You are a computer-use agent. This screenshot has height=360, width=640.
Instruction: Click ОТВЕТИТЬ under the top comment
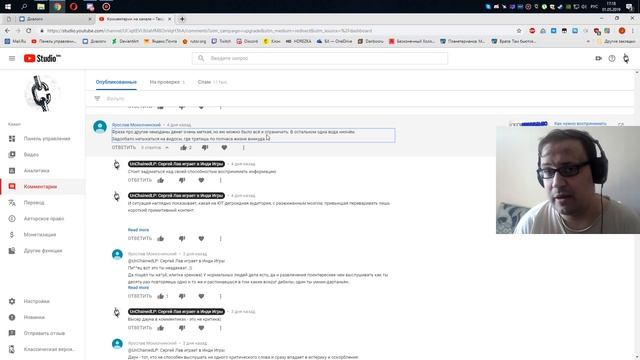click(124, 147)
